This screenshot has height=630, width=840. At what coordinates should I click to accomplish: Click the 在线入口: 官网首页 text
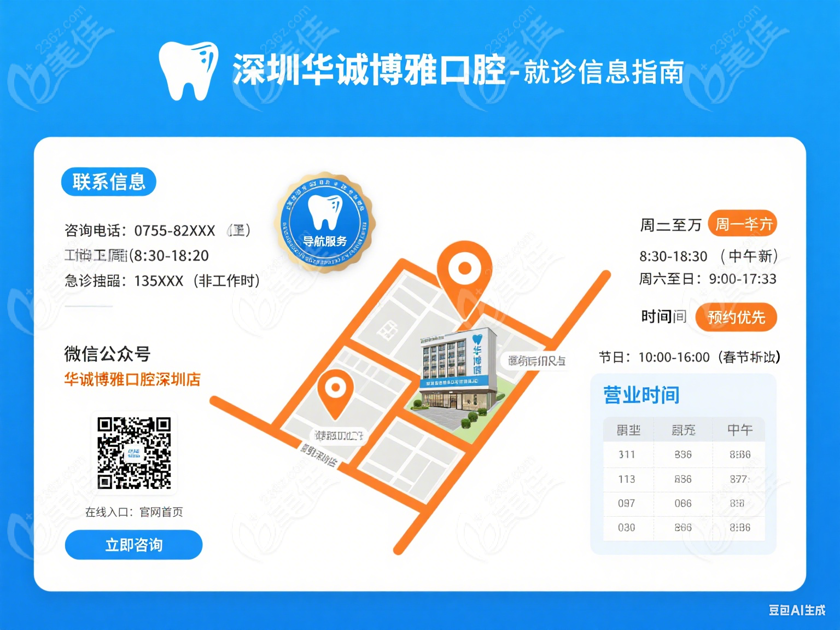[x=134, y=512]
